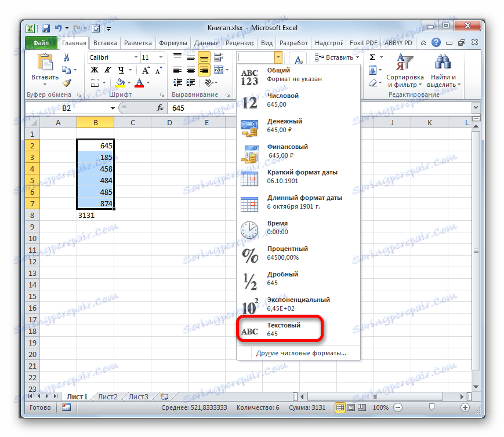
Task: Copy the selected cells
Action: coord(66,70)
